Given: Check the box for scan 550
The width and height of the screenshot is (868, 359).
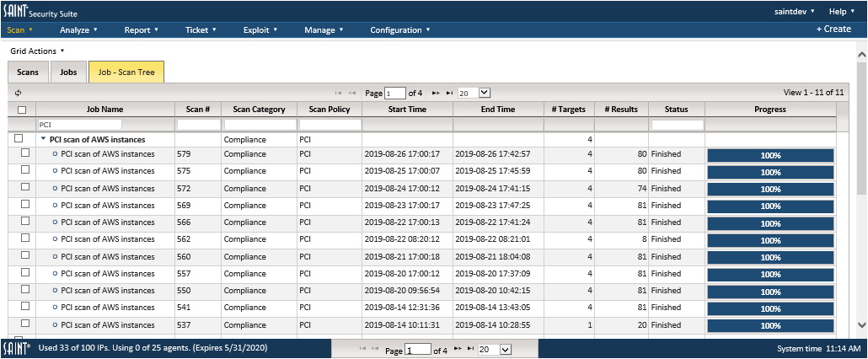Looking at the screenshot, I should pyautogui.click(x=25, y=289).
